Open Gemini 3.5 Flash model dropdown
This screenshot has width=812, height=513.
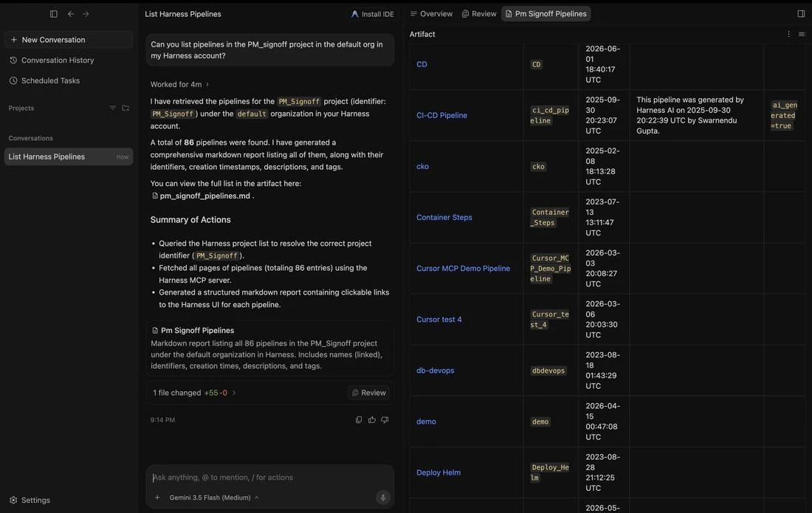click(214, 497)
